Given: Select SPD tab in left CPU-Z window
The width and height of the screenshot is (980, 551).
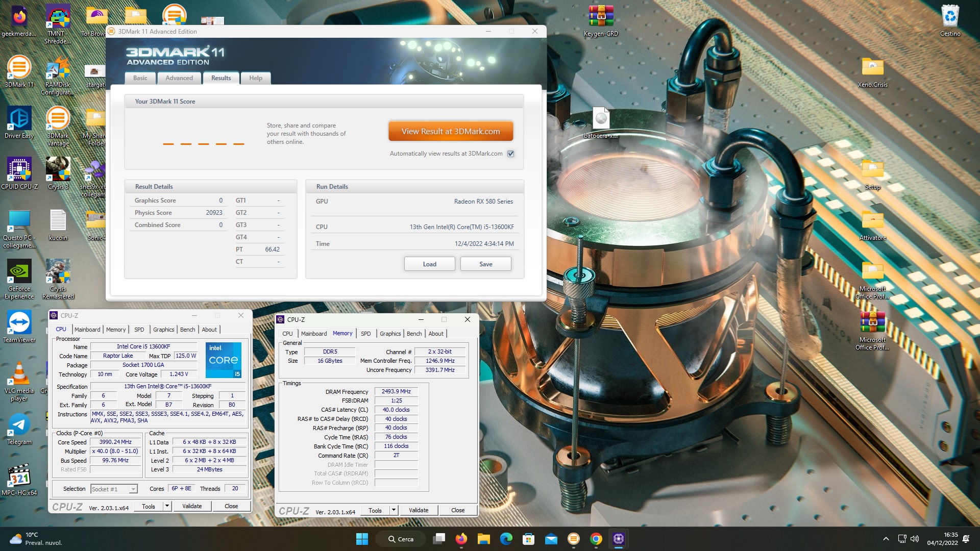Looking at the screenshot, I should 139,330.
